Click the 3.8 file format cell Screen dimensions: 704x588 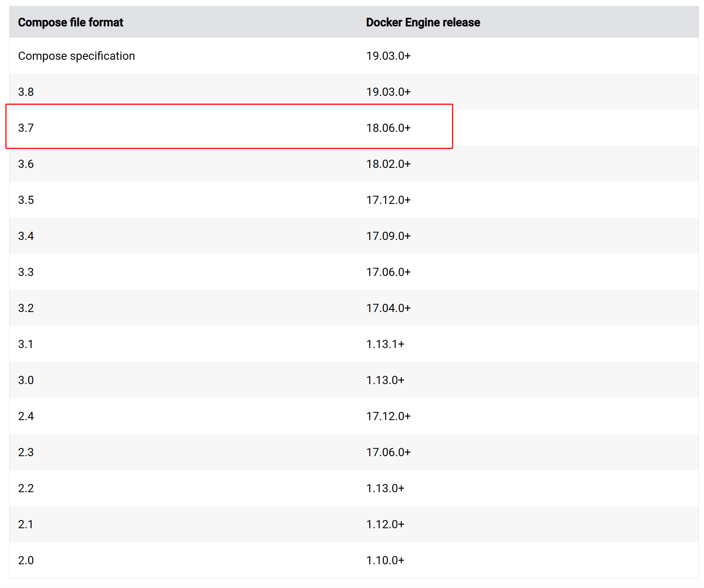click(x=26, y=92)
